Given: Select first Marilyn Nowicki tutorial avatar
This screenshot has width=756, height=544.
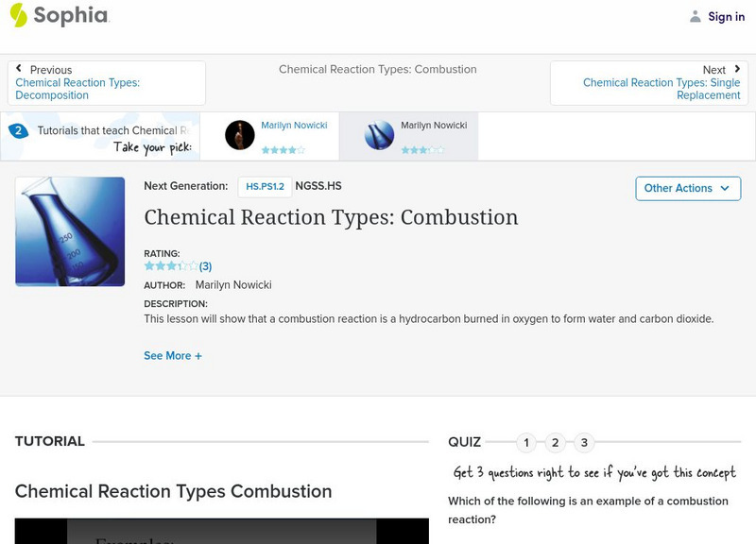Looking at the screenshot, I should (x=240, y=135).
